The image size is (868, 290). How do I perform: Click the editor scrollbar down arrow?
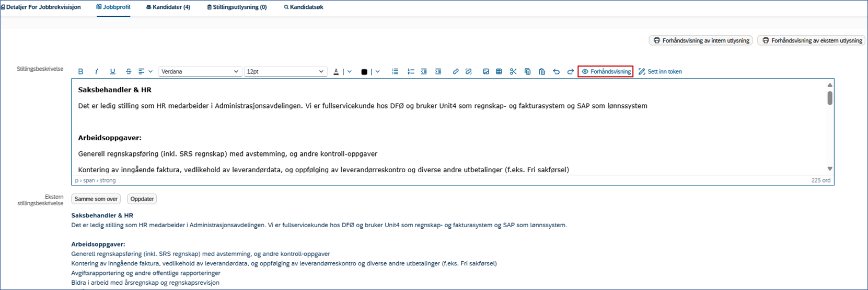click(829, 169)
